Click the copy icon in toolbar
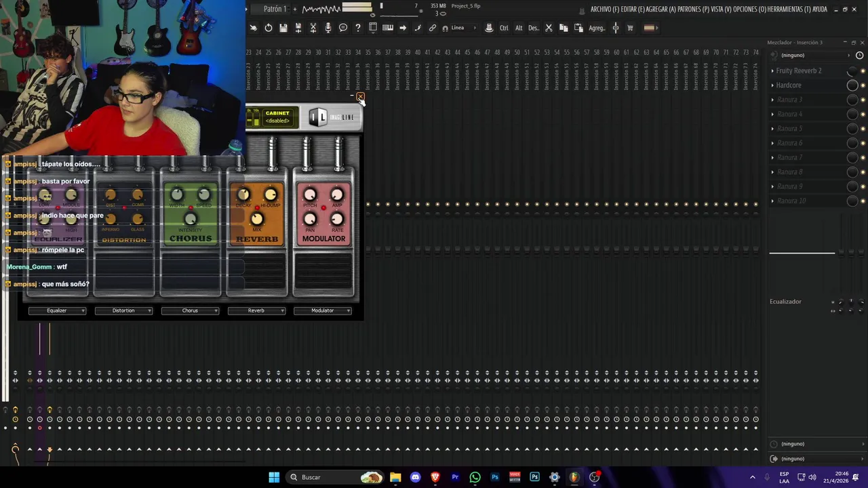The image size is (868, 488). [x=564, y=28]
